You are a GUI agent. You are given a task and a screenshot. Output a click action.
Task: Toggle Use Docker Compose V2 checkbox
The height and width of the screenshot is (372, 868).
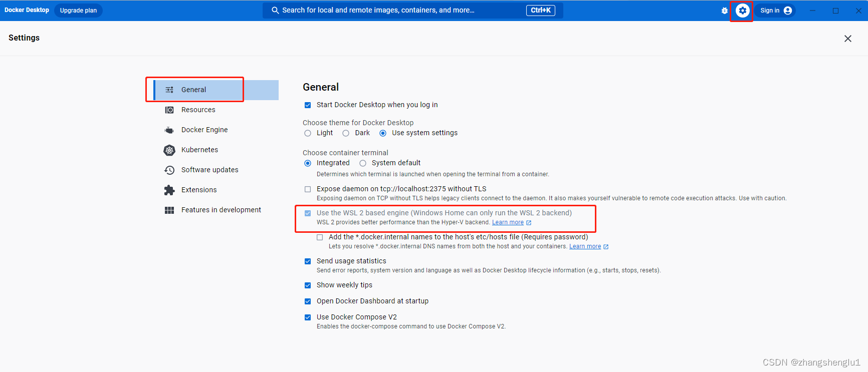coord(308,317)
